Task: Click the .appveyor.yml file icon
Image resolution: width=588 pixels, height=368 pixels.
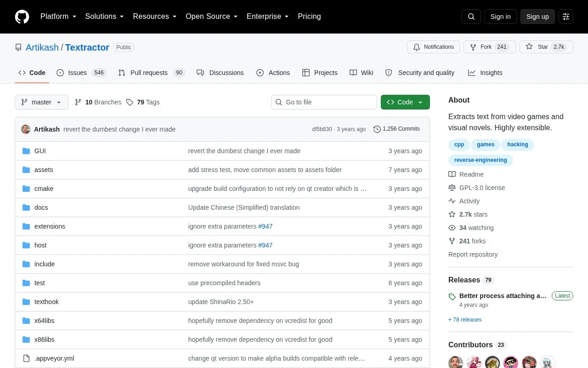Action: point(26,358)
